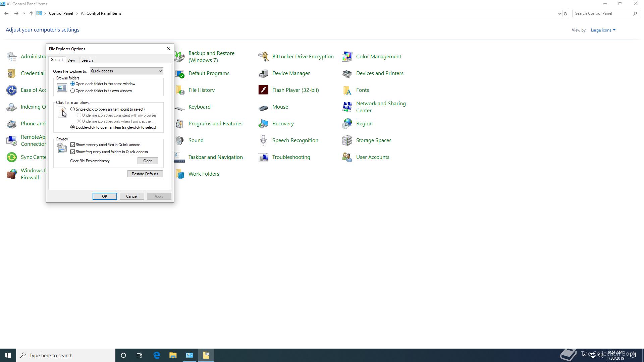This screenshot has height=362, width=644.
Task: Click the Default Programs icon
Action: tap(180, 73)
